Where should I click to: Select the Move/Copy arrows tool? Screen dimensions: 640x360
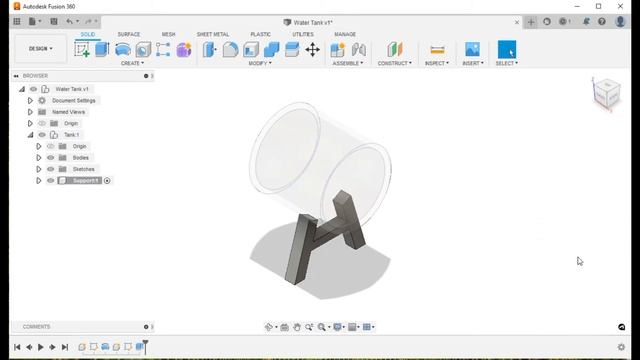click(313, 49)
